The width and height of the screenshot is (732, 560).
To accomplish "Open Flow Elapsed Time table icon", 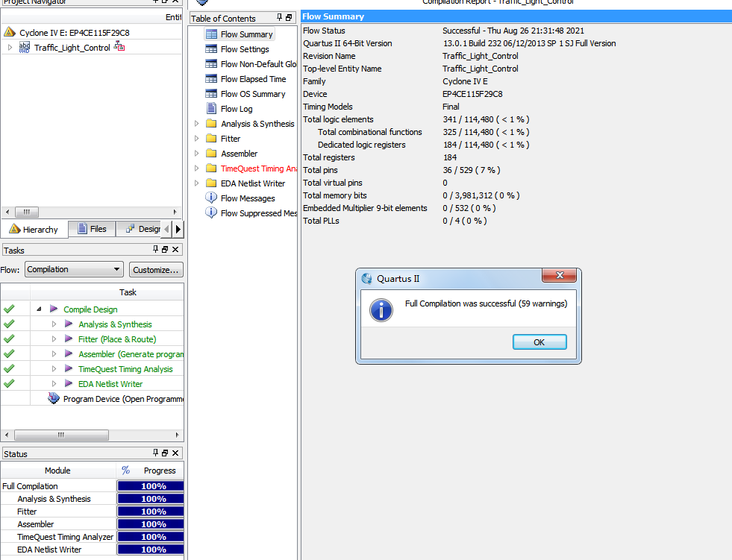I will [x=211, y=79].
